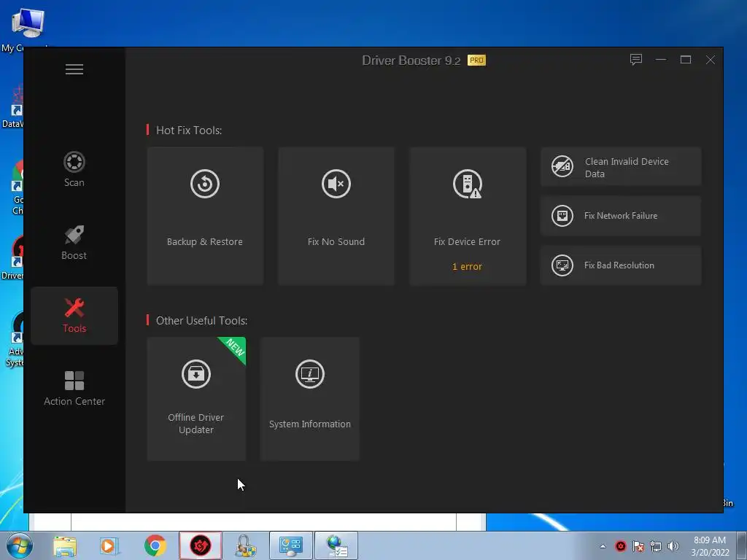This screenshot has height=560, width=747.
Task: Open the feedback chat icon in title bar
Action: click(636, 60)
